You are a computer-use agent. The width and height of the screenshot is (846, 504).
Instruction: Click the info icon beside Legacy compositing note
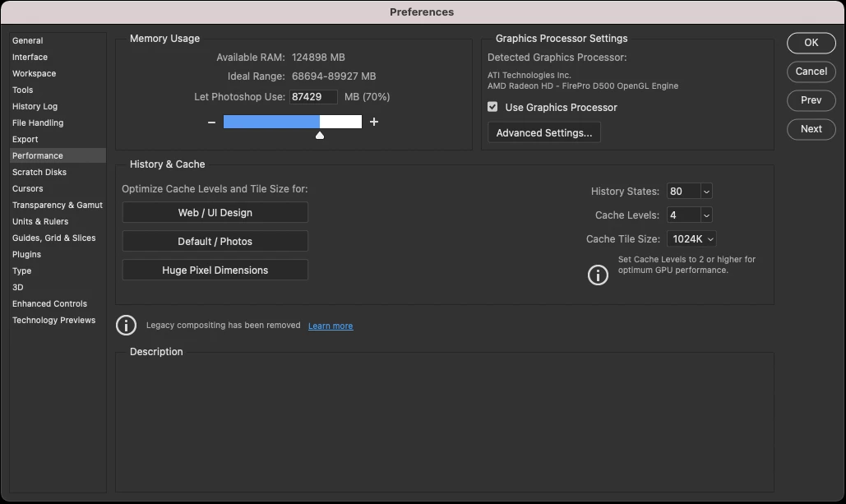127,326
